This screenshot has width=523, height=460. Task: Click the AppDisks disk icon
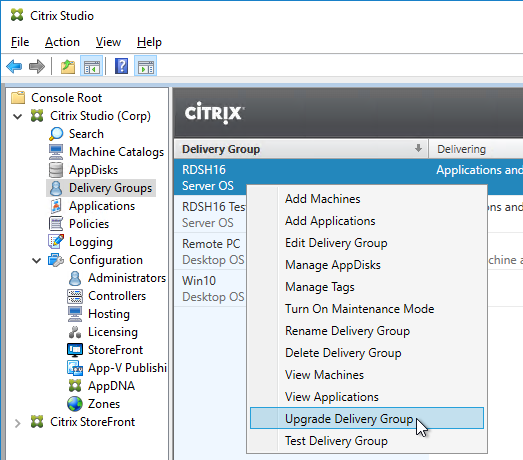point(56,170)
